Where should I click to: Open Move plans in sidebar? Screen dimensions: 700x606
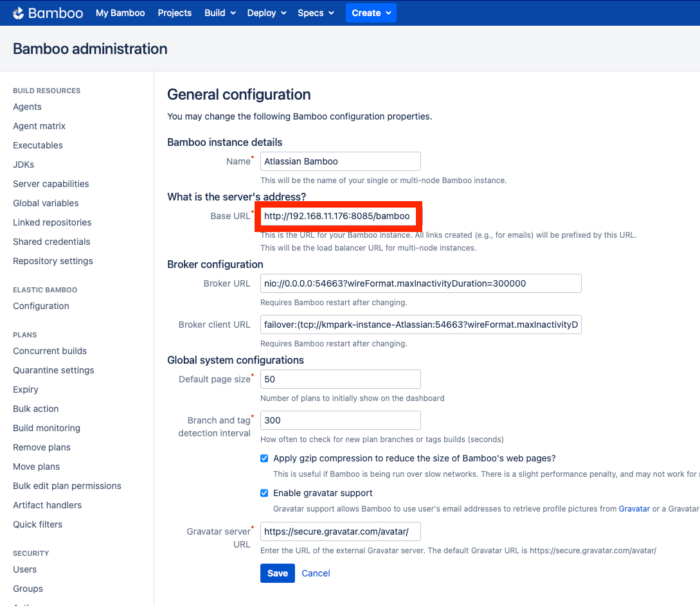point(36,467)
